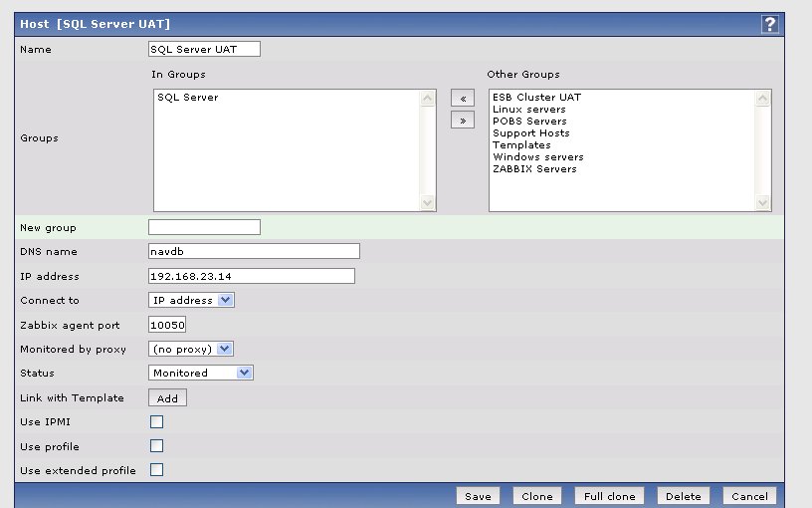812x508 pixels.
Task: Select SQL Server in In Groups
Action: click(187, 98)
